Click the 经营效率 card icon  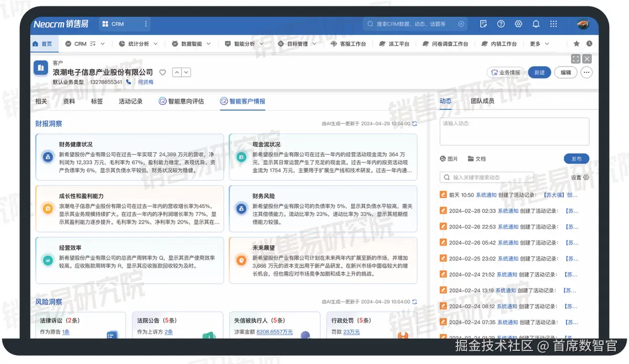[48, 260]
